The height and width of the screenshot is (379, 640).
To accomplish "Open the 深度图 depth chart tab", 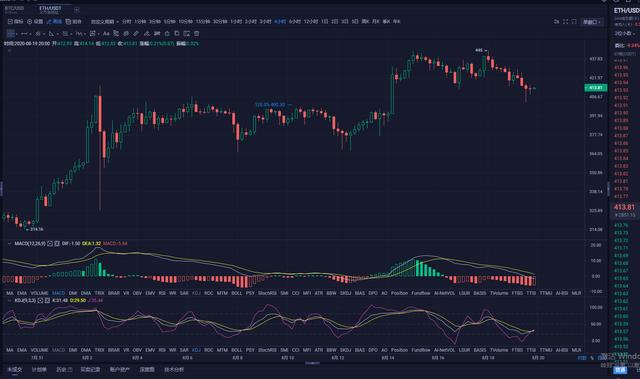I will 147,370.
